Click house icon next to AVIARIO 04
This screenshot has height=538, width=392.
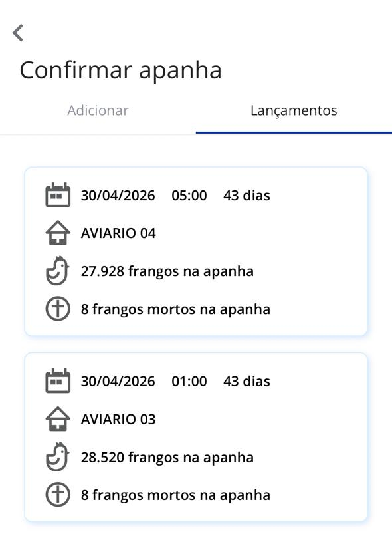[58, 233]
